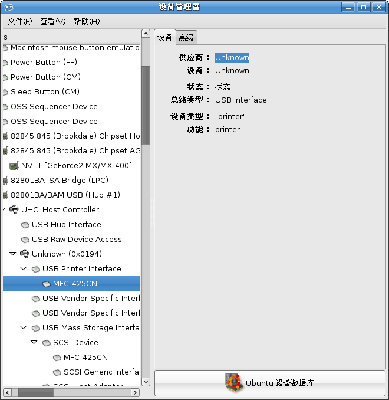Open the Ubuntu 设备数据库 button
This screenshot has height=400, width=389.
tap(270, 382)
